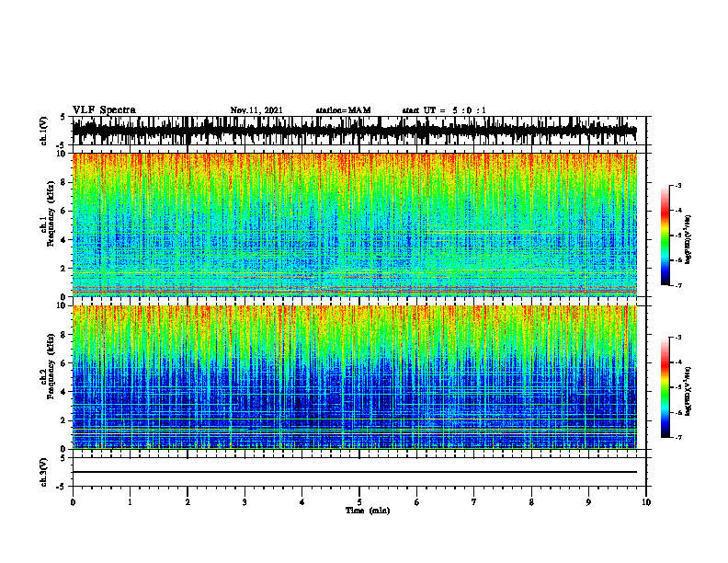Viewport: 728px width, 563px height.
Task: Select the "start UT = 5 : 0 : 1" text
Action: pyautogui.click(x=444, y=110)
